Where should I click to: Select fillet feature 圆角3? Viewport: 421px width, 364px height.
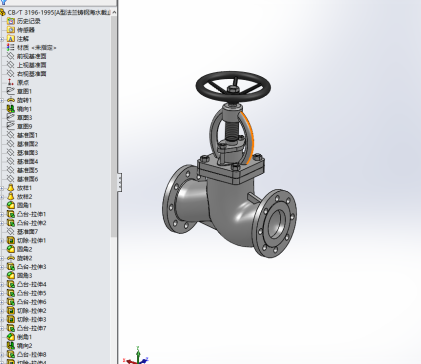(25, 276)
